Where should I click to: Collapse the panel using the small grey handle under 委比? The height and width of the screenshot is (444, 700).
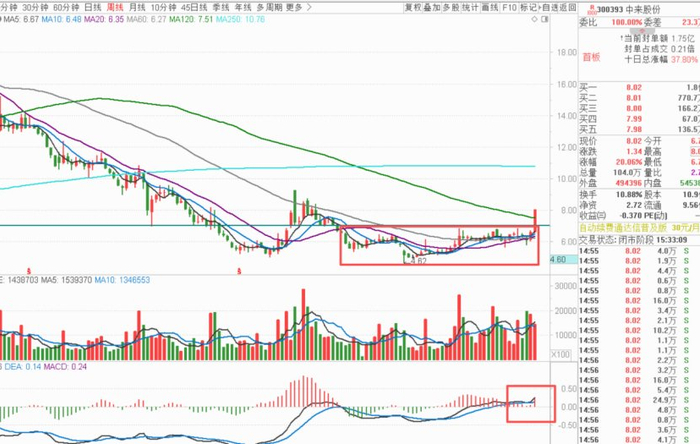click(642, 31)
